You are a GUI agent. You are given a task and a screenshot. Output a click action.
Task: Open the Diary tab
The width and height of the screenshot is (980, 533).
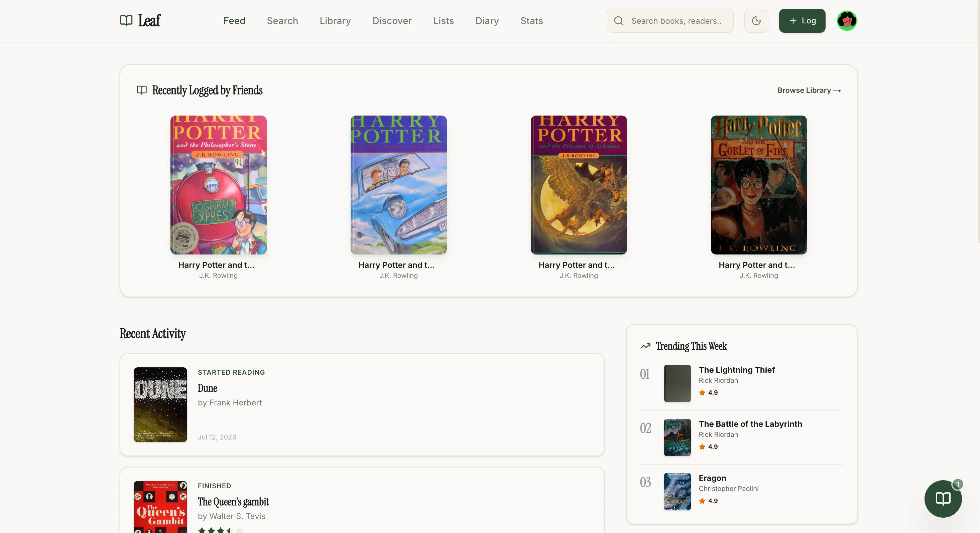click(x=487, y=20)
